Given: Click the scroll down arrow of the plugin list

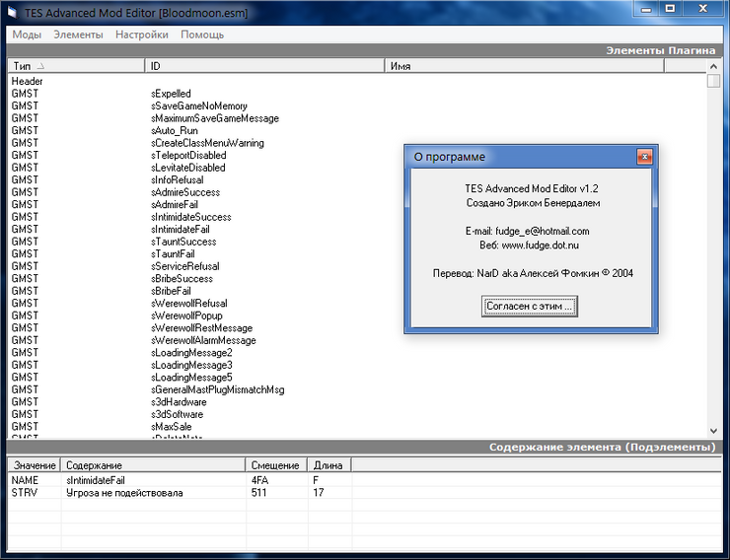Looking at the screenshot, I should pos(713,430).
